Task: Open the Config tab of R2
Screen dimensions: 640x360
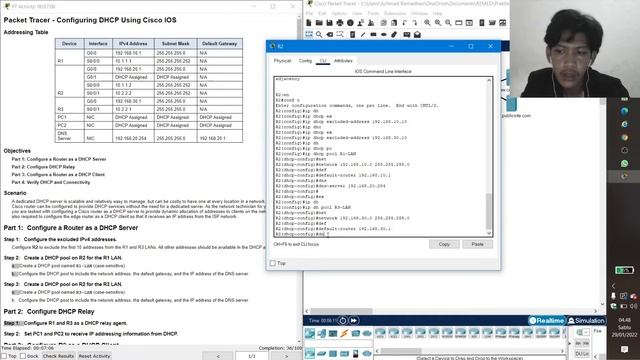Action: pos(305,60)
